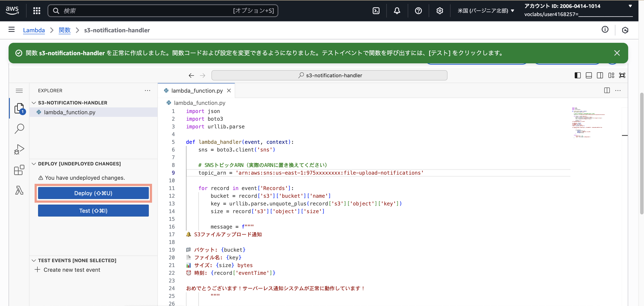Open the notifications bell
This screenshot has width=644, height=306.
tap(397, 10)
